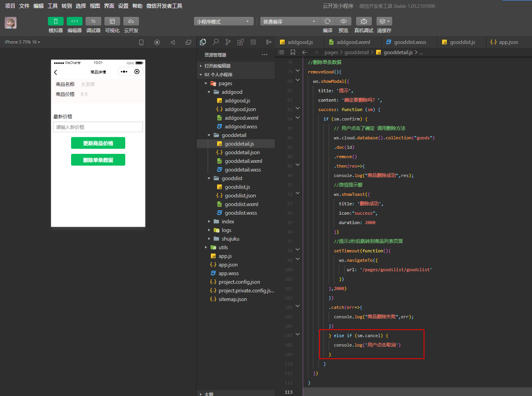Go forward with editor right arrow
The image size is (532, 396).
316,52
